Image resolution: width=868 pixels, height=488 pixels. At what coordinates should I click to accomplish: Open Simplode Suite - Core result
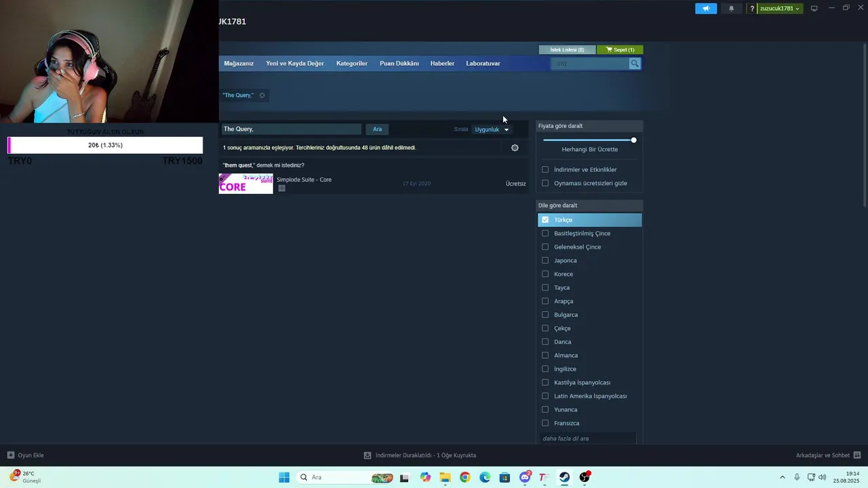374,184
